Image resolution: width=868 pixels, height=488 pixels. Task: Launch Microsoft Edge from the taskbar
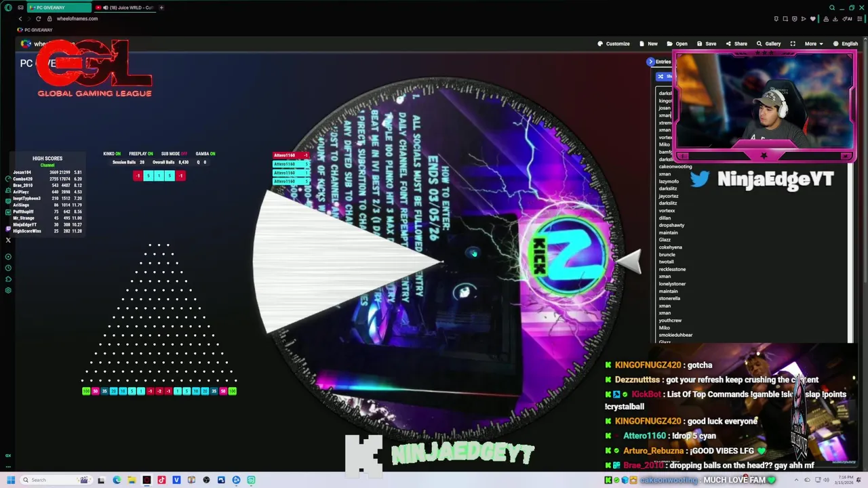[x=117, y=480]
